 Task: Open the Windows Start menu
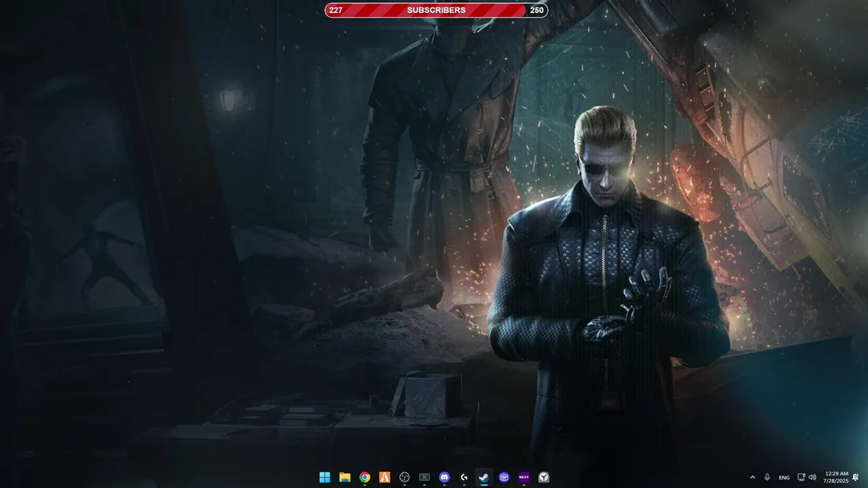click(325, 477)
